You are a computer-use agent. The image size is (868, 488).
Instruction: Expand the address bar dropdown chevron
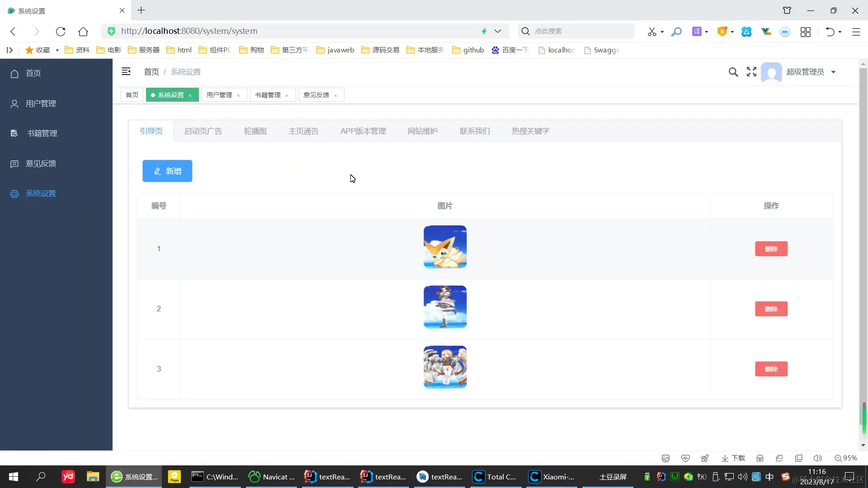click(498, 31)
